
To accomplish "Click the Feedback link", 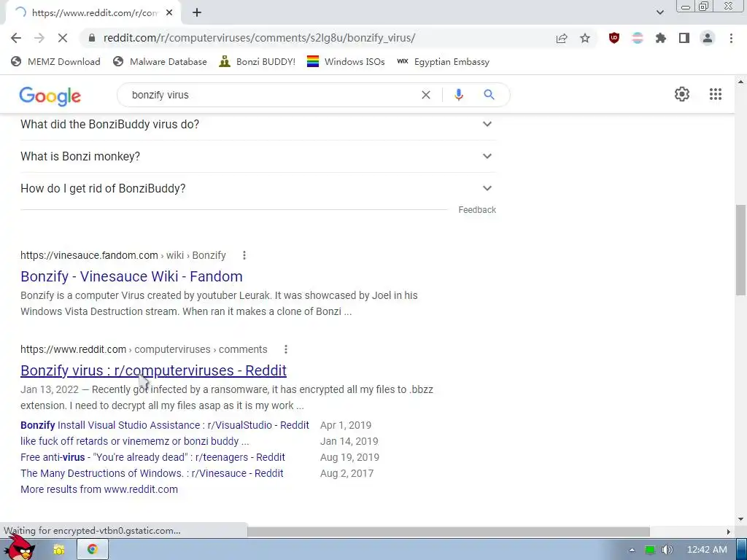I will pos(477,210).
